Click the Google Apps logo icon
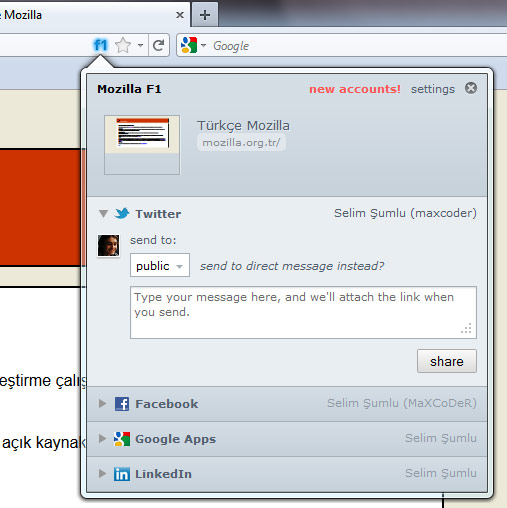507x508 pixels. [x=122, y=439]
